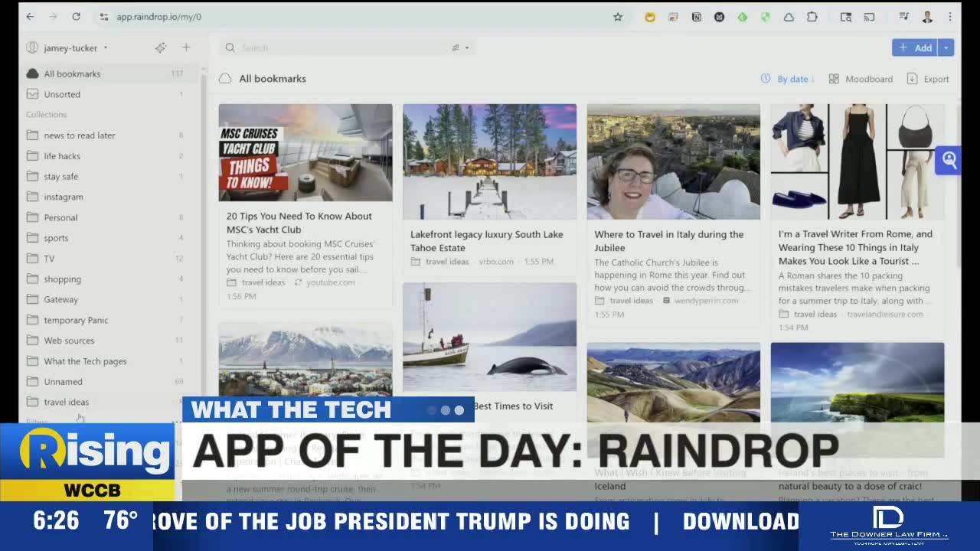
Task: Click the plus icon to add a collection
Action: 186,47
